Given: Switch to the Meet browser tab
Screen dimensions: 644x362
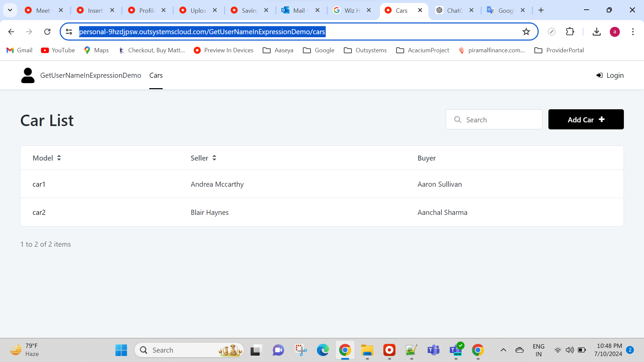Looking at the screenshot, I should pyautogui.click(x=44, y=10).
